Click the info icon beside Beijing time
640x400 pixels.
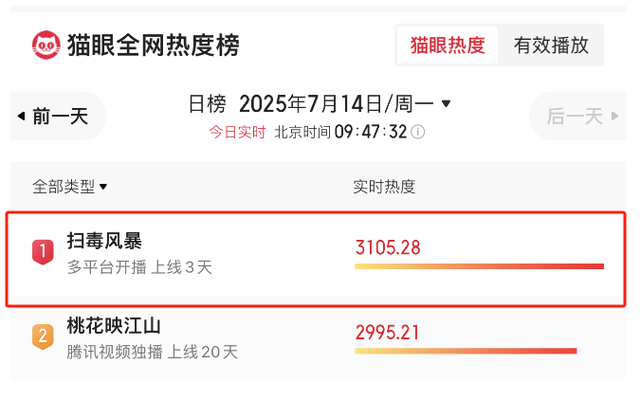[418, 132]
